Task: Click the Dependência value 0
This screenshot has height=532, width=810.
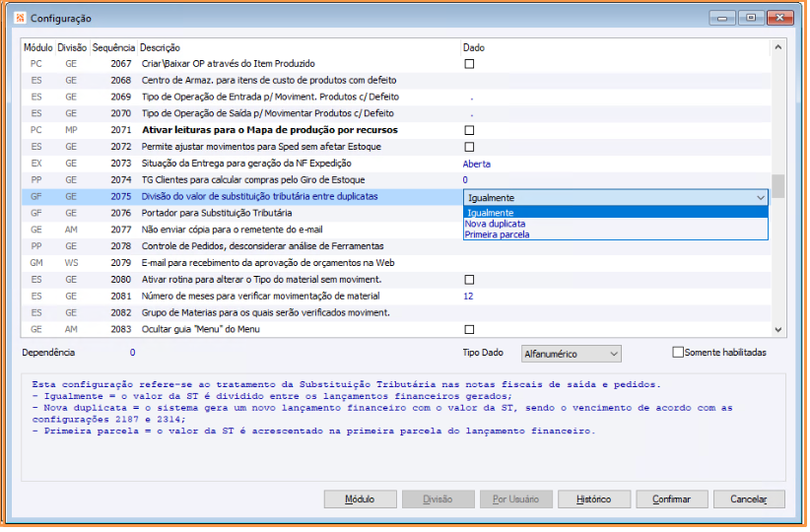Action: (x=133, y=354)
